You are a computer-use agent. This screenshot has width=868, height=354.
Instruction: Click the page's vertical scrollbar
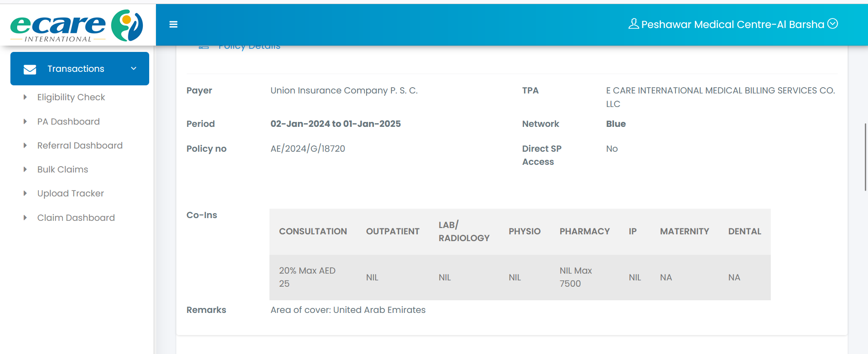coord(865,157)
